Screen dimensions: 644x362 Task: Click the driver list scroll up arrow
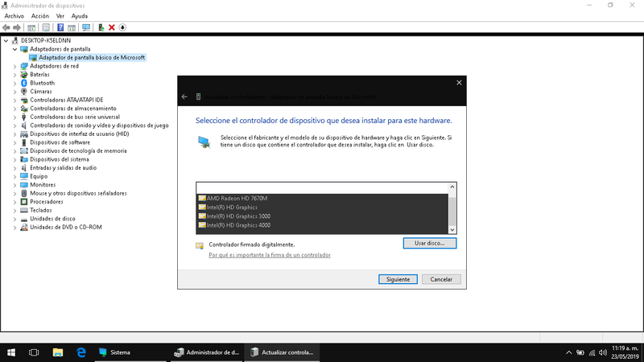click(452, 187)
